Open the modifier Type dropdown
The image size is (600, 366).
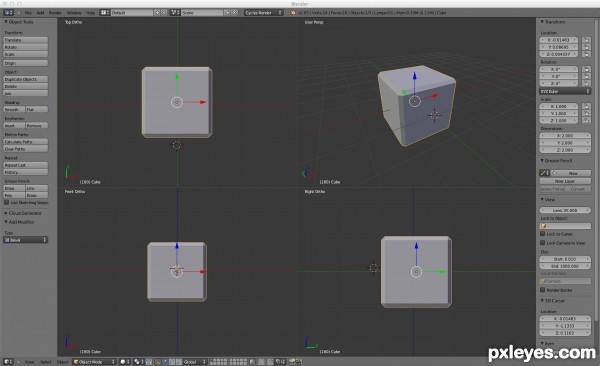click(x=26, y=240)
